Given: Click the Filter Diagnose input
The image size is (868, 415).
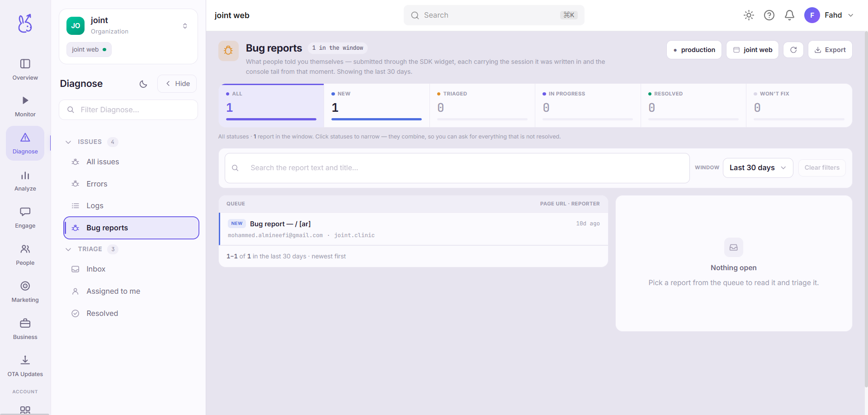Looking at the screenshot, I should click(x=128, y=110).
